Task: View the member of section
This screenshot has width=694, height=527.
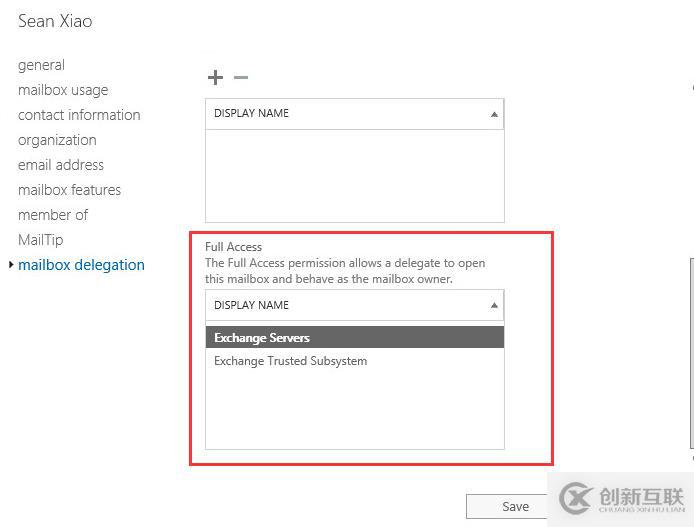Action: click(x=53, y=215)
